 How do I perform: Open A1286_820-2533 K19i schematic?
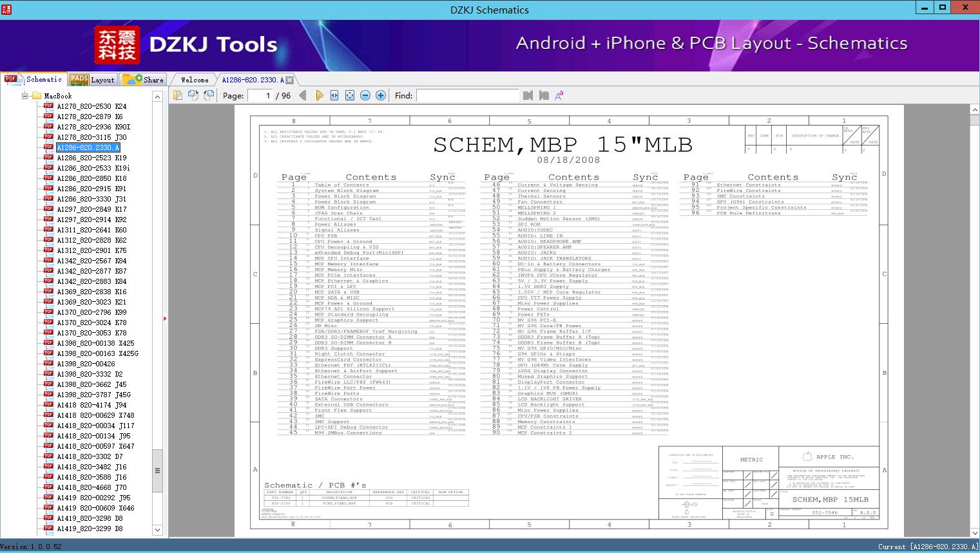pos(93,168)
